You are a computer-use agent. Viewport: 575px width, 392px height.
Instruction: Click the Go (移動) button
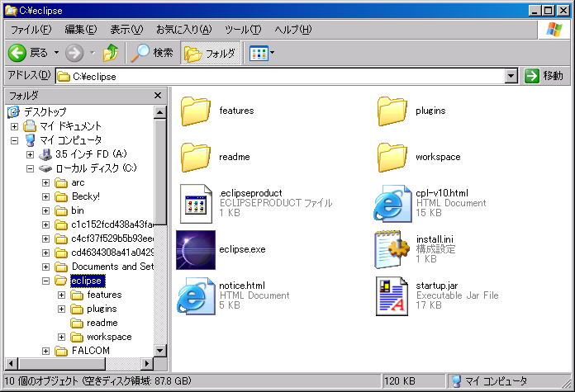tap(544, 76)
